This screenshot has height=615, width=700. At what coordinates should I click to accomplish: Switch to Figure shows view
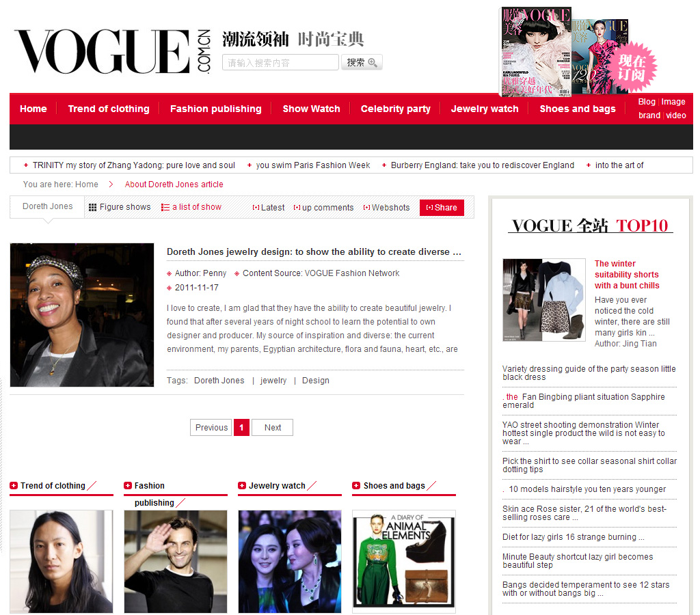click(125, 207)
